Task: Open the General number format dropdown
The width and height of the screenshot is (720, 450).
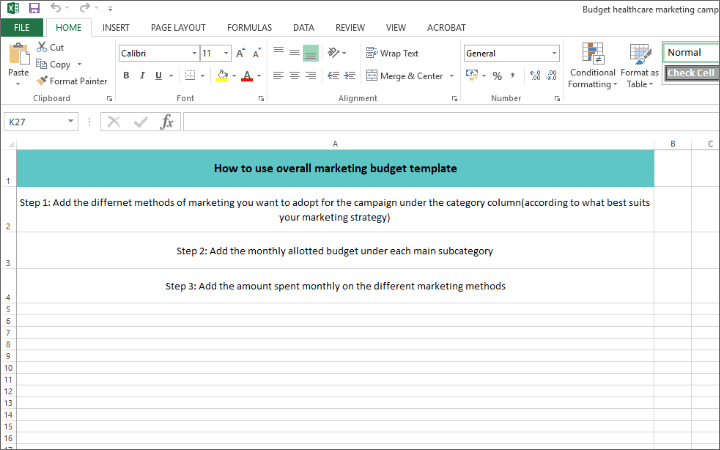Action: click(554, 53)
